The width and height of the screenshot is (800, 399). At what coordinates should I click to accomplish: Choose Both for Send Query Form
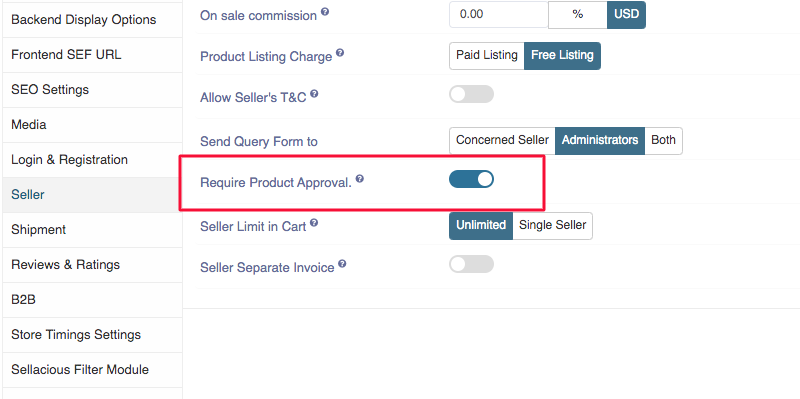coord(663,141)
